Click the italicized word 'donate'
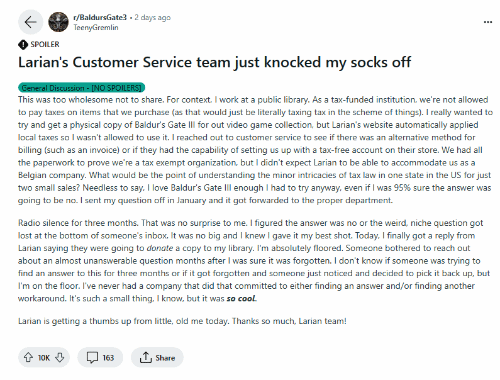This screenshot has width=500, height=380. click(160, 248)
